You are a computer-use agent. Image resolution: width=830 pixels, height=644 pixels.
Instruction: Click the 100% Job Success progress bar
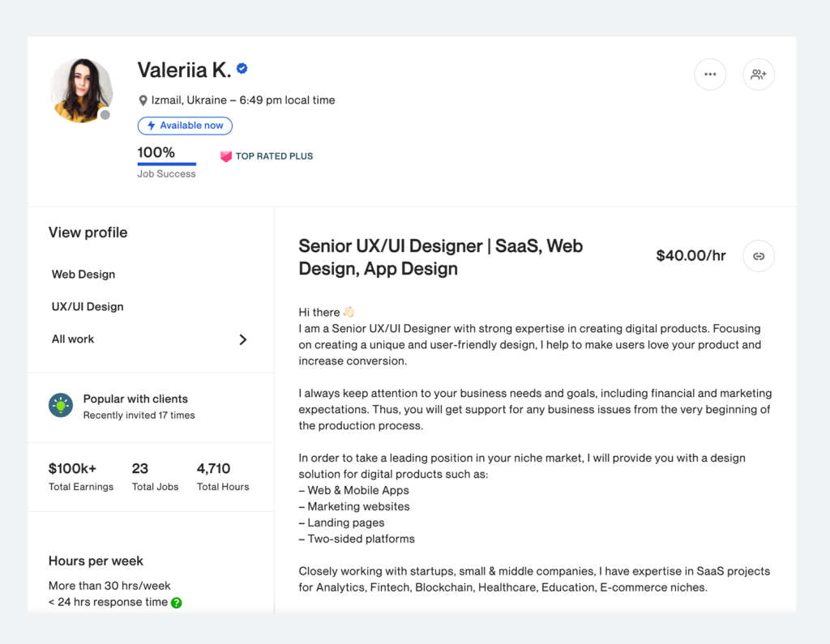pos(166,164)
